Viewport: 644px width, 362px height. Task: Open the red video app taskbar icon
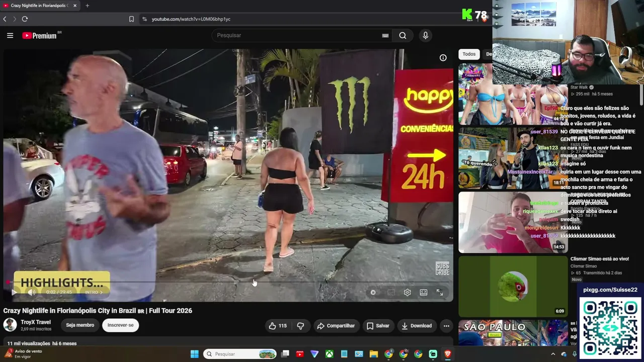300,354
